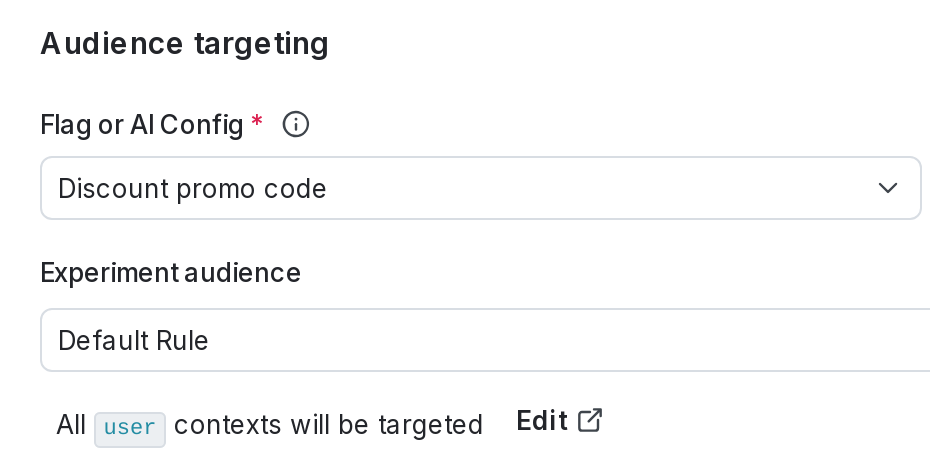Click the external link icon next to Edit
The image size is (930, 464).
coord(590,421)
